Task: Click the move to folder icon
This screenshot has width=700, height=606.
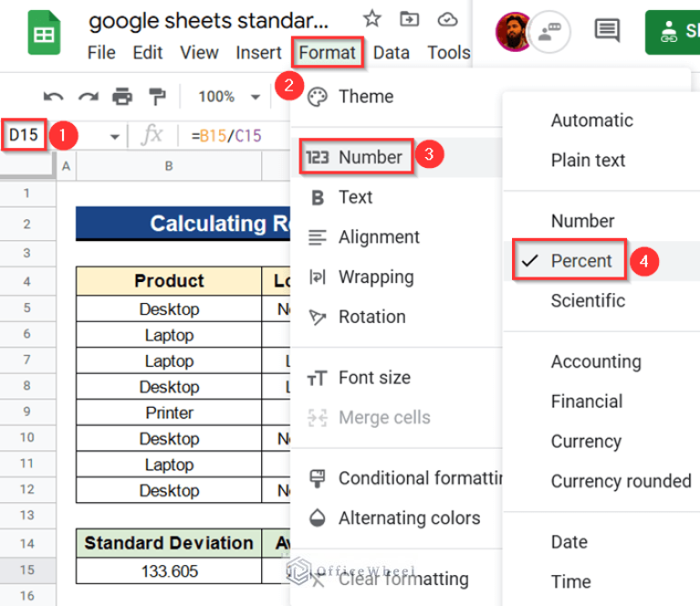Action: pos(410,19)
